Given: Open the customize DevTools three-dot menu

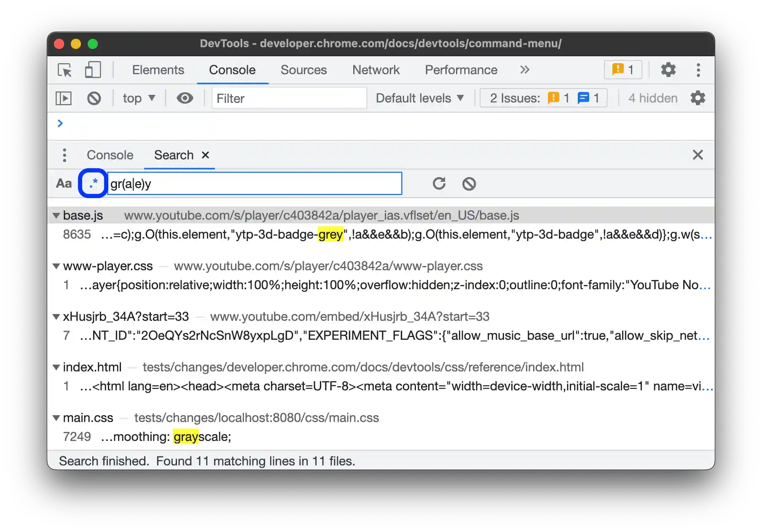Looking at the screenshot, I should (x=698, y=70).
